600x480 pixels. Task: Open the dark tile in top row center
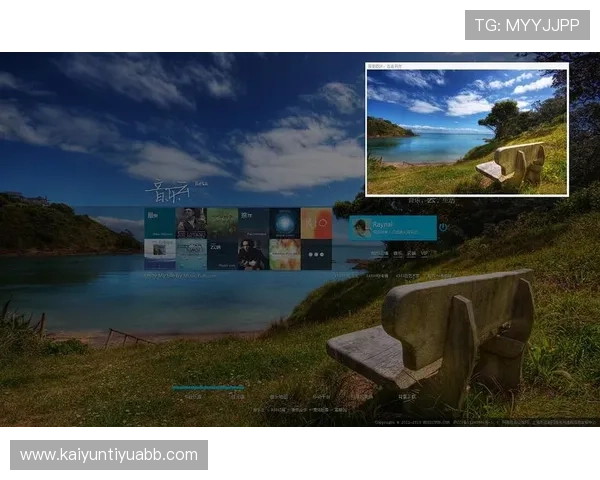[x=253, y=223]
